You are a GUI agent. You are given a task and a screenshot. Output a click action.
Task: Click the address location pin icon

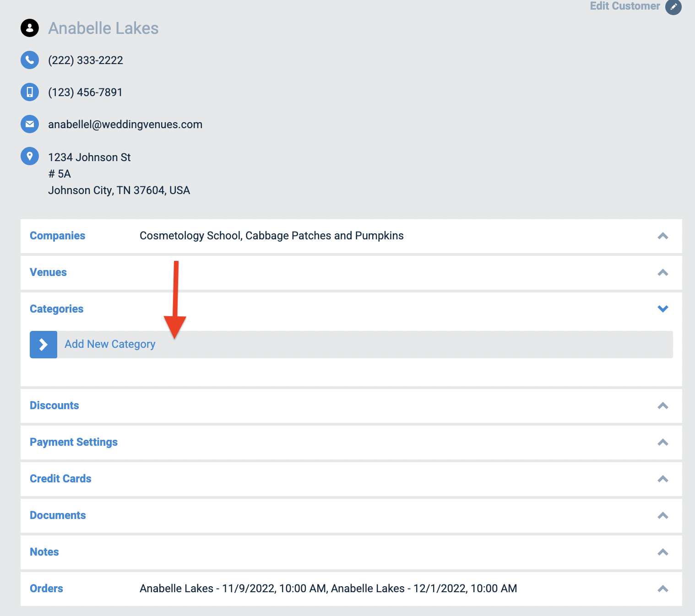coord(30,156)
